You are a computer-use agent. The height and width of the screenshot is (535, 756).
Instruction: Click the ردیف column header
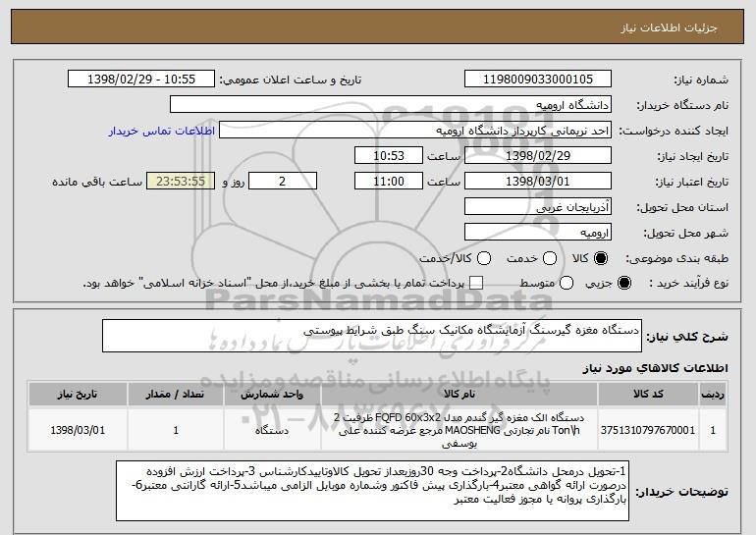click(x=713, y=395)
